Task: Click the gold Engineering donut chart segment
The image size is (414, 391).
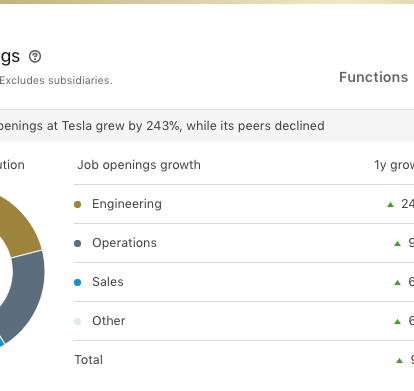Action: 20,227
